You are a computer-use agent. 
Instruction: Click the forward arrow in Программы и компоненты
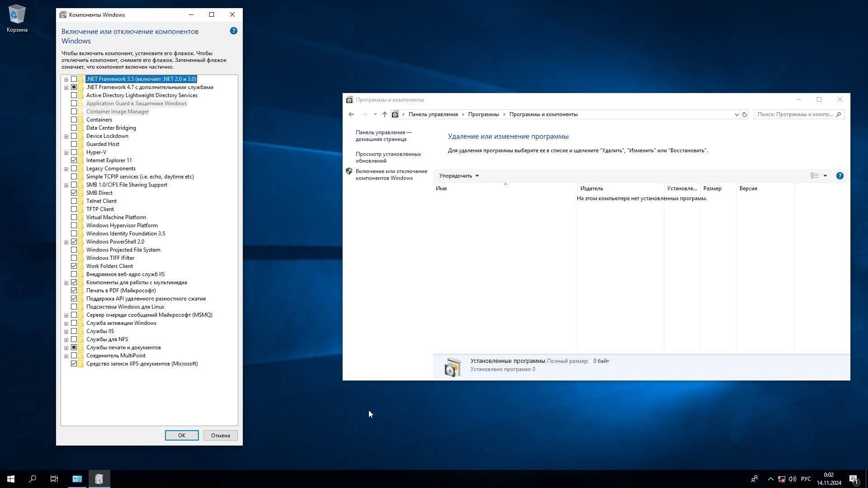tap(364, 114)
